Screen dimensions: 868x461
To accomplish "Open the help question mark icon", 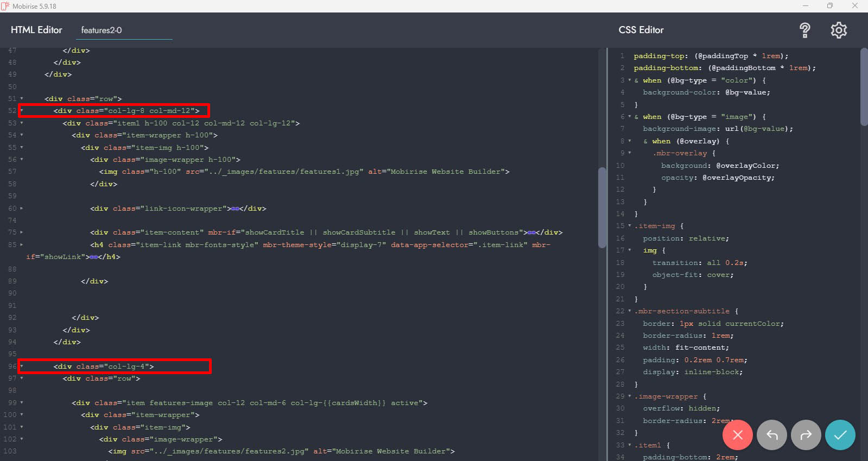I will [x=804, y=30].
